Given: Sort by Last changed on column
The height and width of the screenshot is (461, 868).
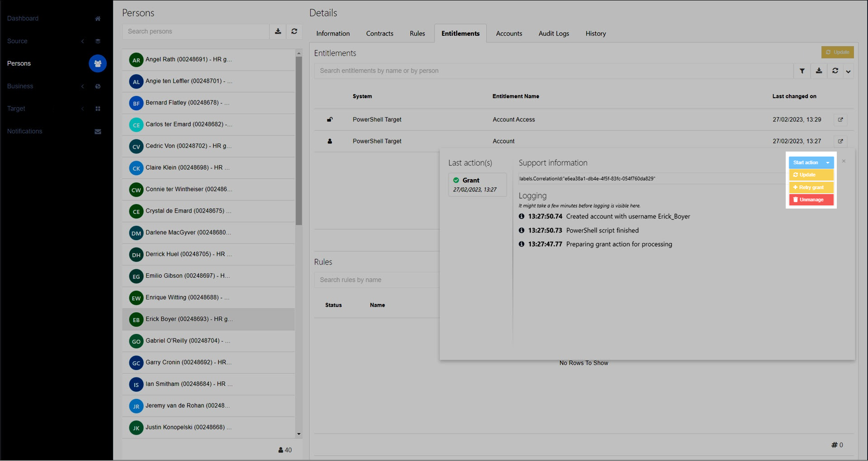Looking at the screenshot, I should [794, 96].
